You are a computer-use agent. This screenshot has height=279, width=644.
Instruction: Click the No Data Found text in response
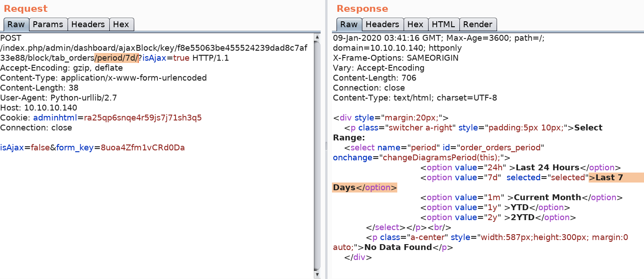398,247
